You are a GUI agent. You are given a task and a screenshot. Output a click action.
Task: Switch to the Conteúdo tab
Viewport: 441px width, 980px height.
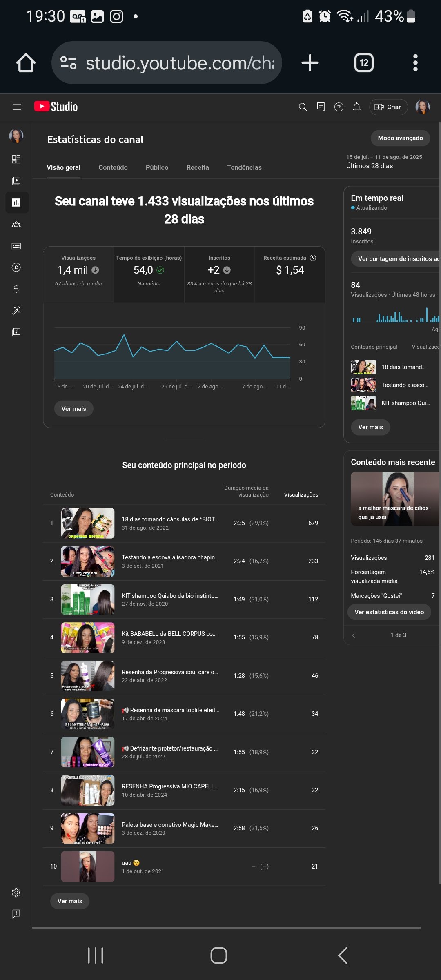click(113, 167)
